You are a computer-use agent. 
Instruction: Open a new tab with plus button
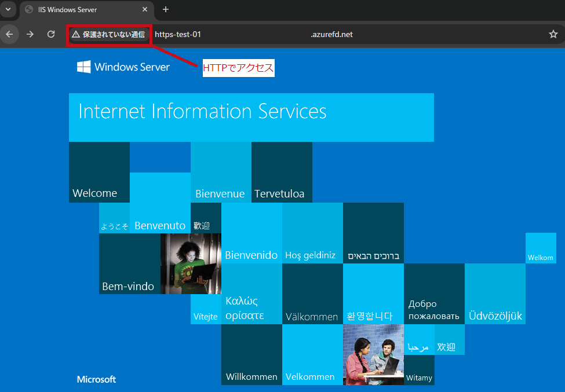coord(166,9)
